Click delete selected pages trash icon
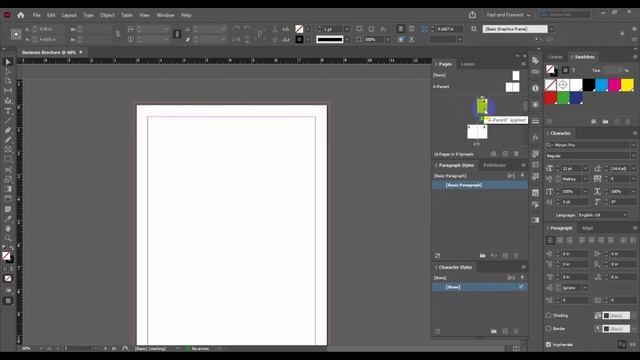 516,154
